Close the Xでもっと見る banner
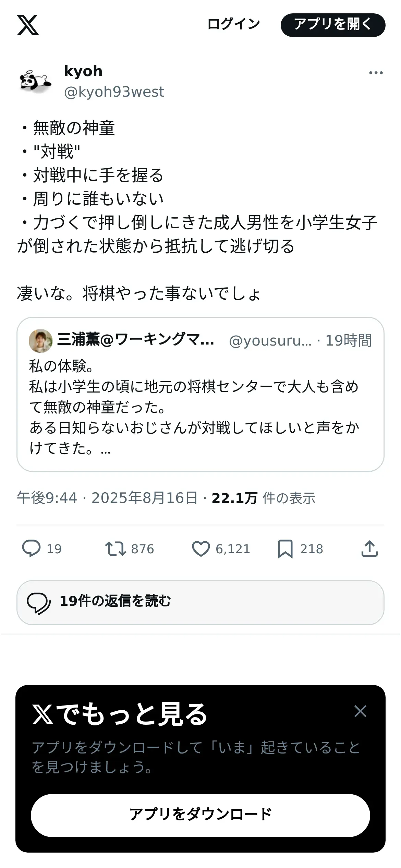Image resolution: width=401 pixels, height=868 pixels. tap(360, 711)
